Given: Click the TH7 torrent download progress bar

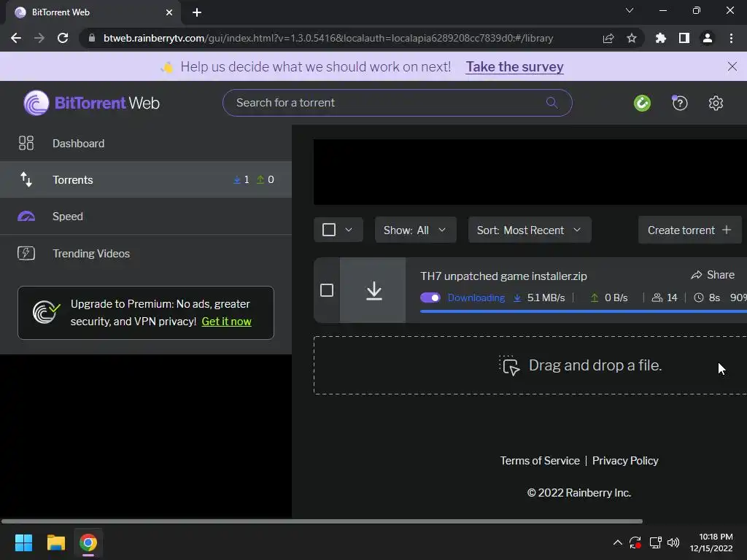Looking at the screenshot, I should pyautogui.click(x=584, y=311).
